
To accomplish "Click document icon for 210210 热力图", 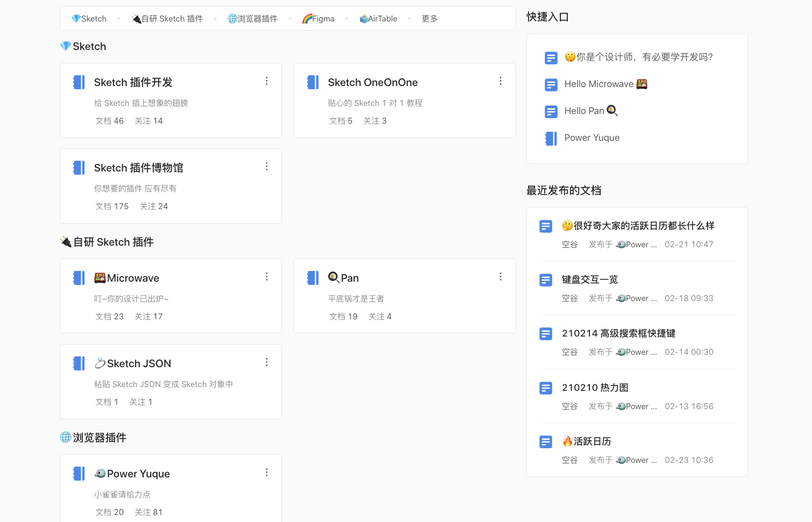I will (546, 388).
